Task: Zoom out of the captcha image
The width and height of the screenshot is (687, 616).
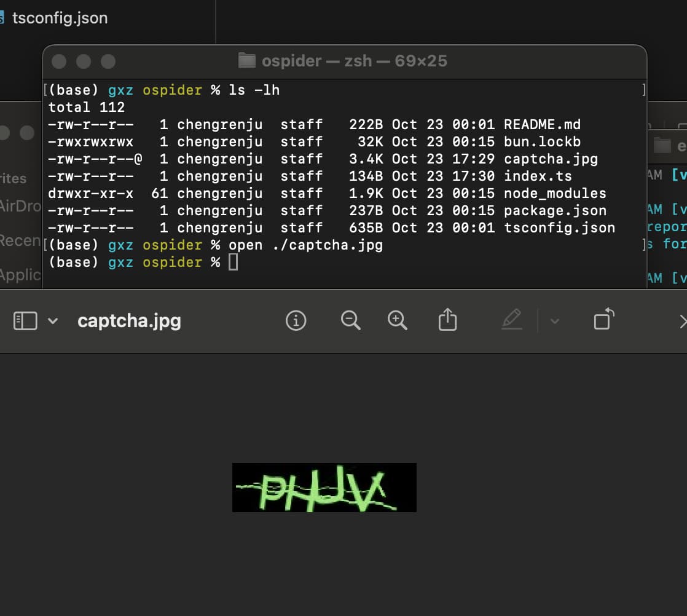Action: pyautogui.click(x=350, y=320)
